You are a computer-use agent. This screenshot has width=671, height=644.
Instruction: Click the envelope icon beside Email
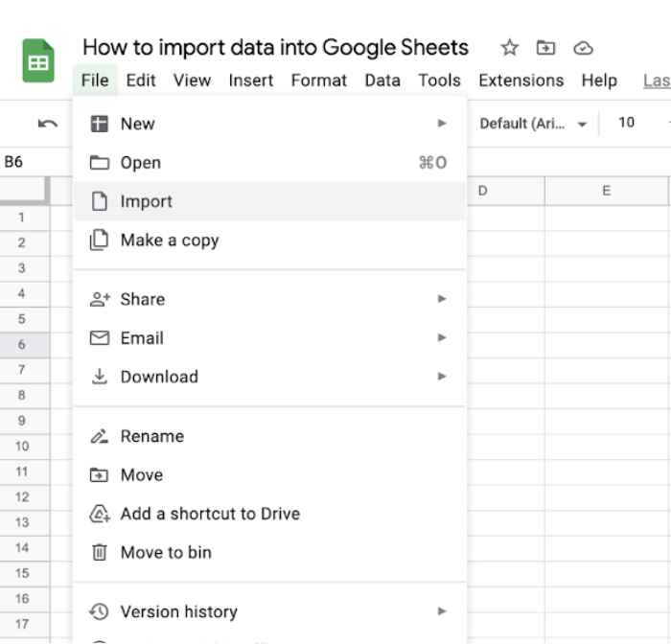[100, 338]
